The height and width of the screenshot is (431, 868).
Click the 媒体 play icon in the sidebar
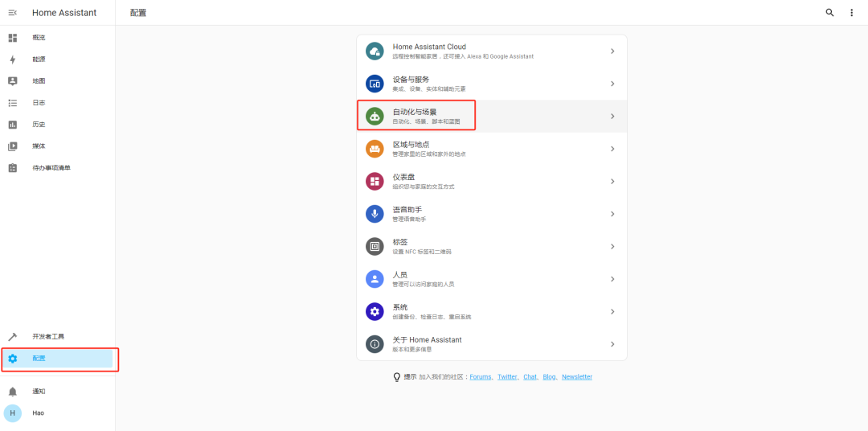tap(13, 146)
